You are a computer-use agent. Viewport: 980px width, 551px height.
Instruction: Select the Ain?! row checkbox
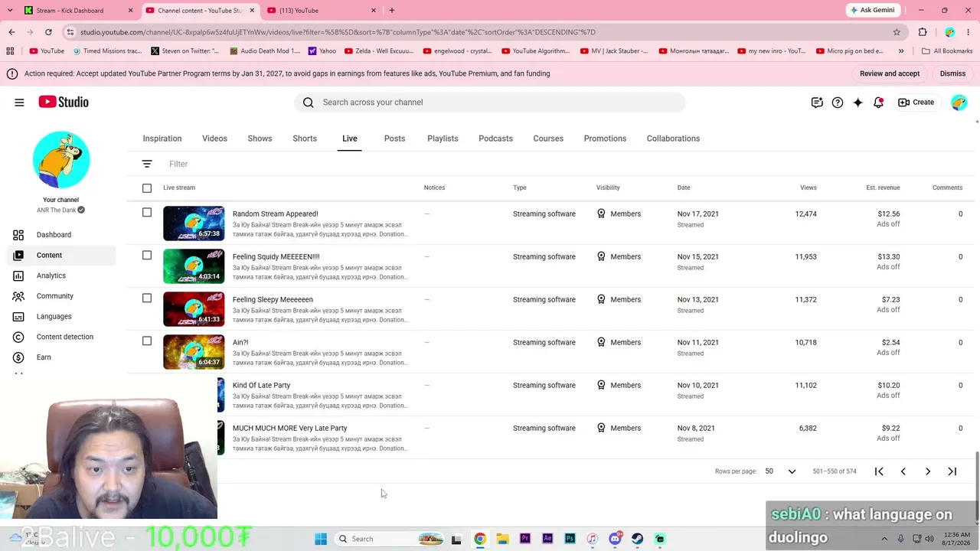click(147, 341)
